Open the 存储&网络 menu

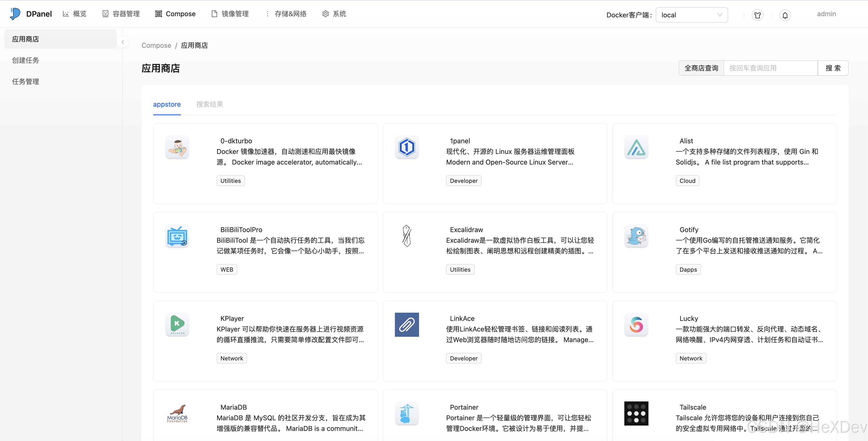tap(286, 14)
